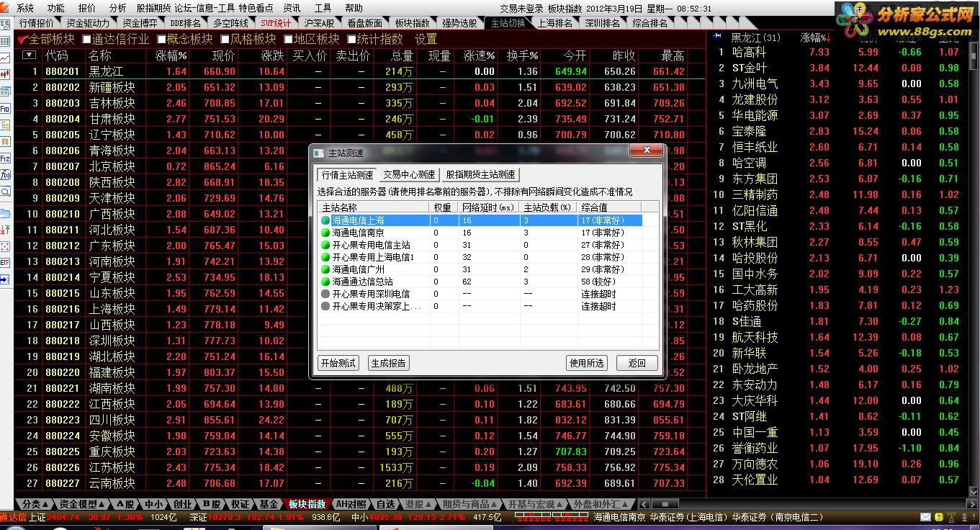This screenshot has width=980, height=530.
Task: Expand the 期货与商品▲ bottom tab menu
Action: coord(470,504)
